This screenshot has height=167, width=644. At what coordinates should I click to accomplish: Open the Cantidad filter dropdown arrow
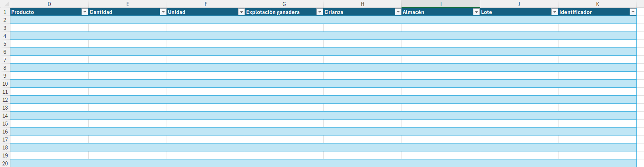pyautogui.click(x=163, y=12)
